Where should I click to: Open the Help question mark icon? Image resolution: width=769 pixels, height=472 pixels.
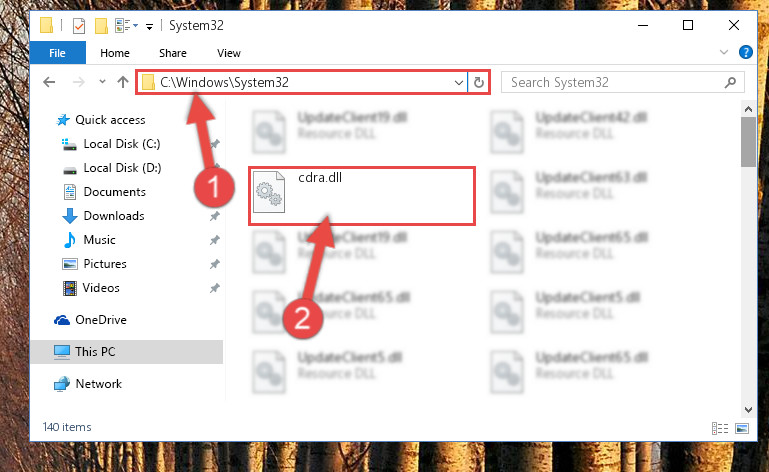tap(745, 52)
